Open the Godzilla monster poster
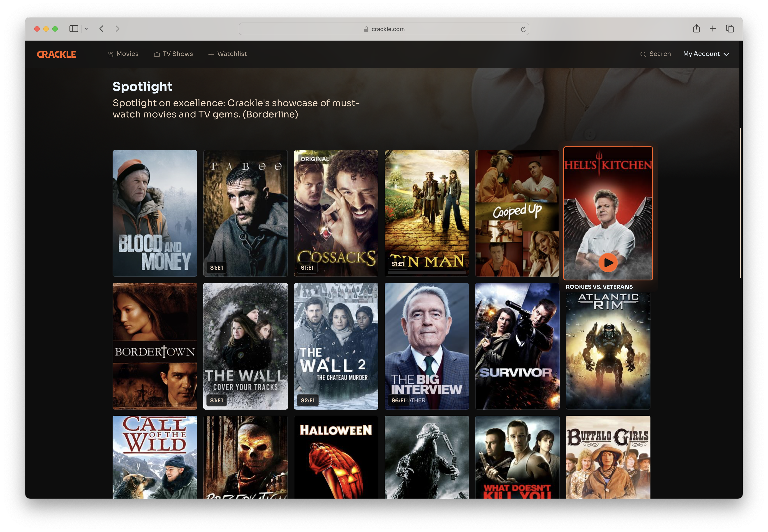Image resolution: width=768 pixels, height=532 pixels. click(x=427, y=457)
